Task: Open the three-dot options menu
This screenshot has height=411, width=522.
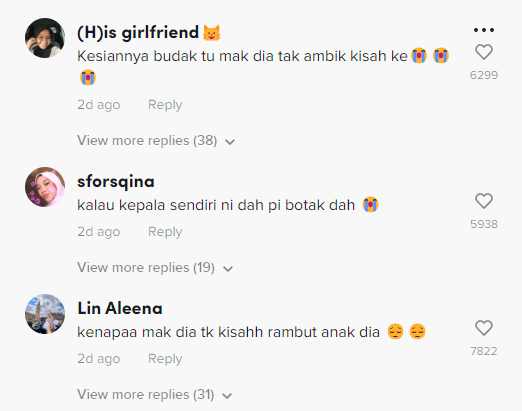Action: pyautogui.click(x=484, y=30)
